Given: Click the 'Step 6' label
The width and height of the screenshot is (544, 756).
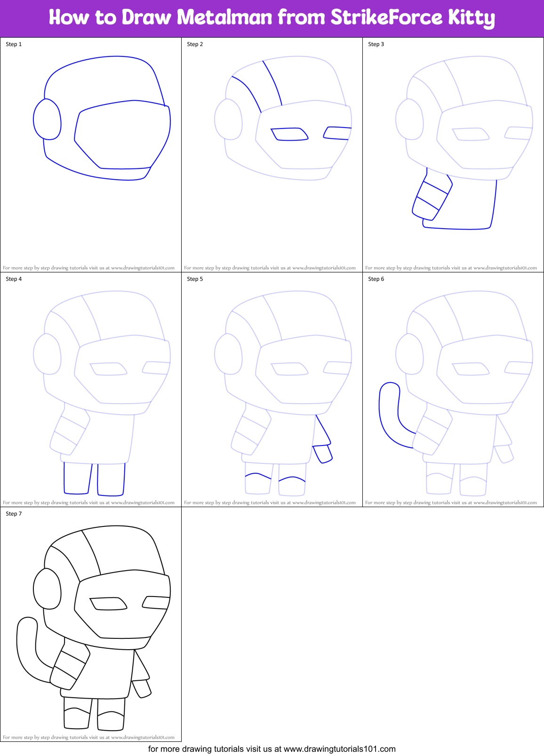Looking at the screenshot, I should pos(376,279).
